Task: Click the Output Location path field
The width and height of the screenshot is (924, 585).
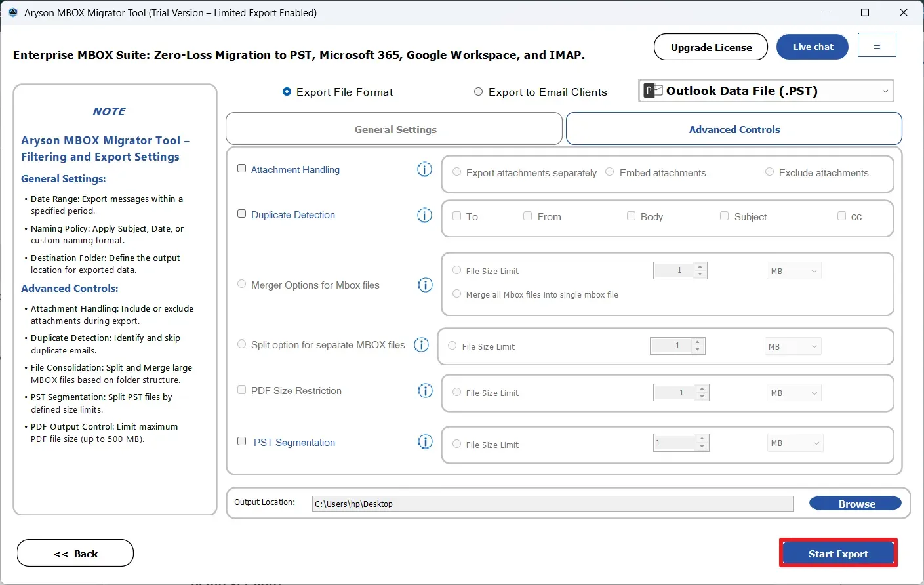Action: pyautogui.click(x=553, y=504)
